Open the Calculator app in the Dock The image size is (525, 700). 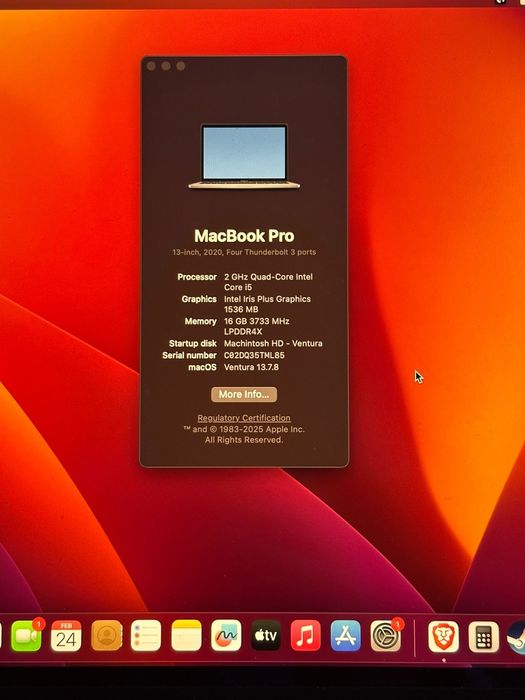tap(483, 637)
